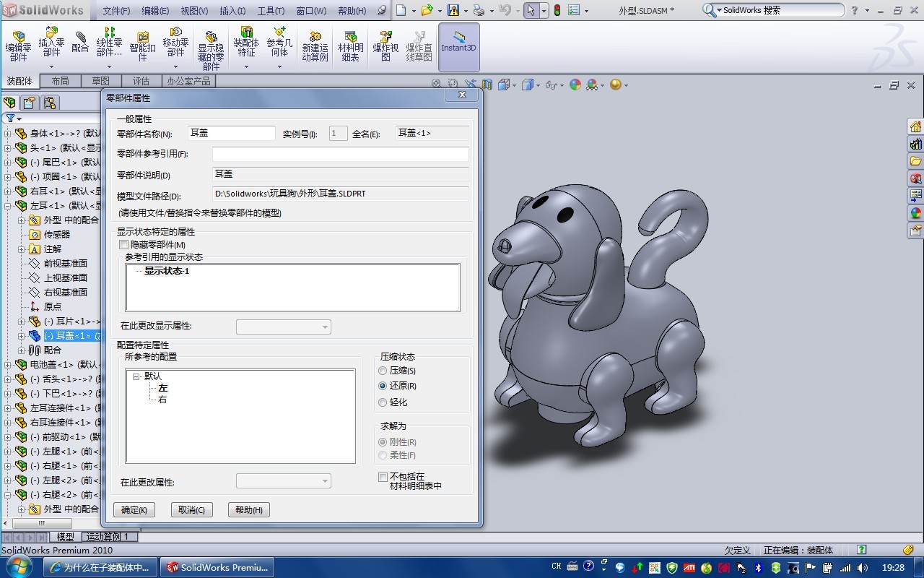Click Show Hidden Components (显示隐藏的零部件)
Screen dimensions: 924x578
click(211, 51)
